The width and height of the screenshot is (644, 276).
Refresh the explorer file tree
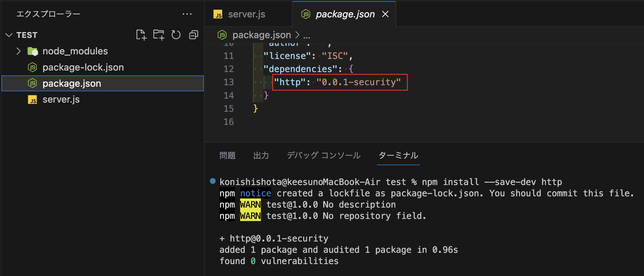click(176, 35)
